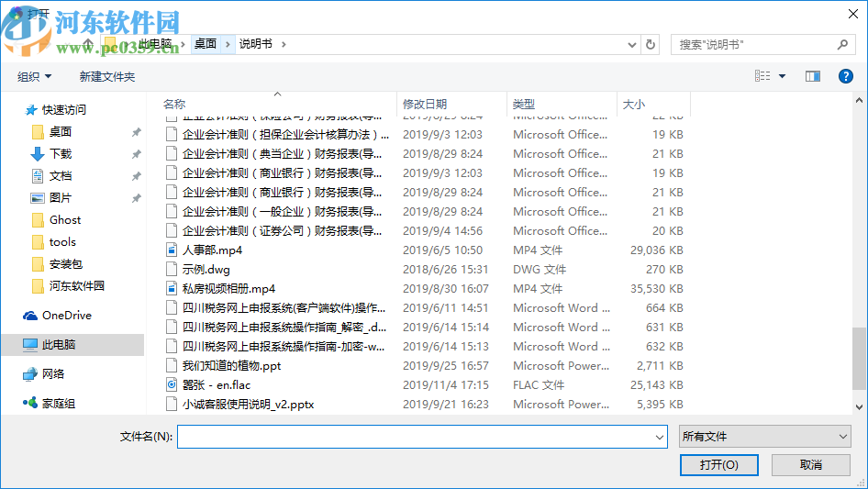Click the 私房视频相册.mp4 file icon

172,288
